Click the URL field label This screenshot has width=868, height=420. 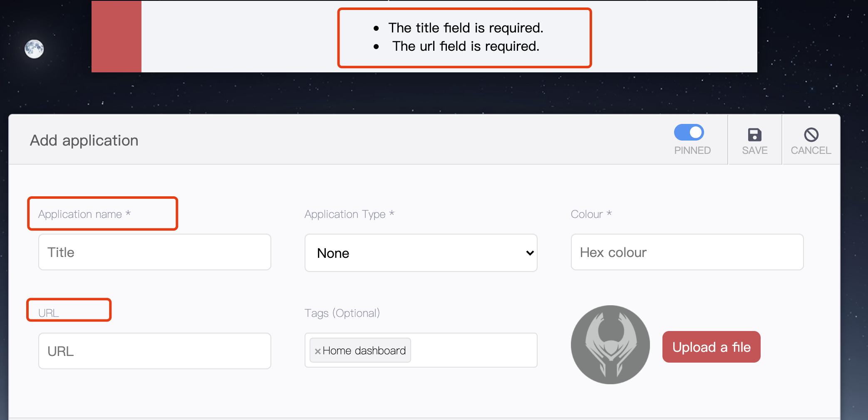(49, 313)
